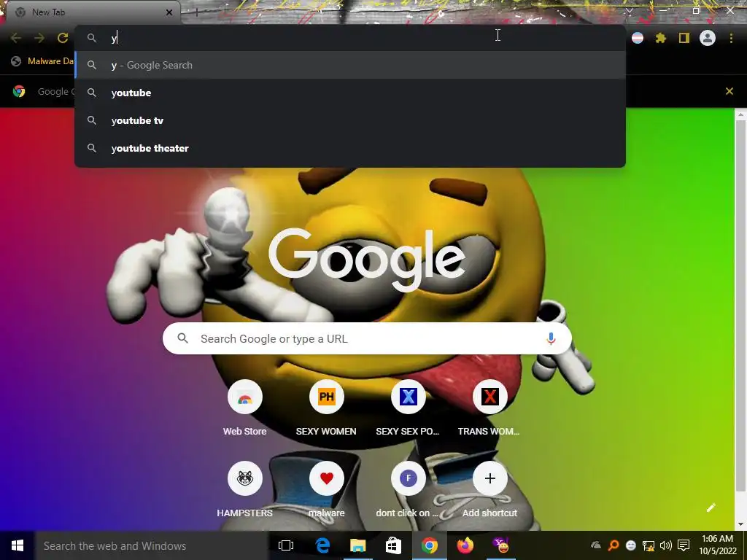Dismiss the Google Chrome infobar with X
The height and width of the screenshot is (560, 747).
(x=729, y=91)
